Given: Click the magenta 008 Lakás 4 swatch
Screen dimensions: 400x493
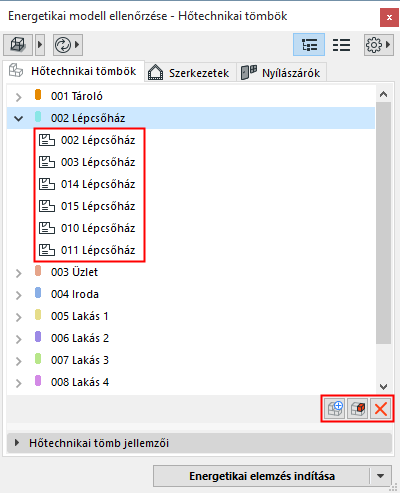Looking at the screenshot, I should [x=38, y=381].
